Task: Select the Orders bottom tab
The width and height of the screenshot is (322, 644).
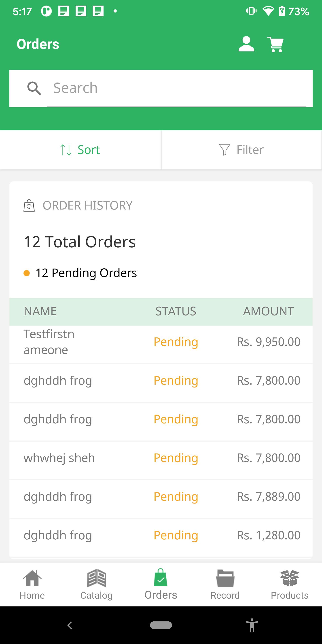Action: click(161, 585)
